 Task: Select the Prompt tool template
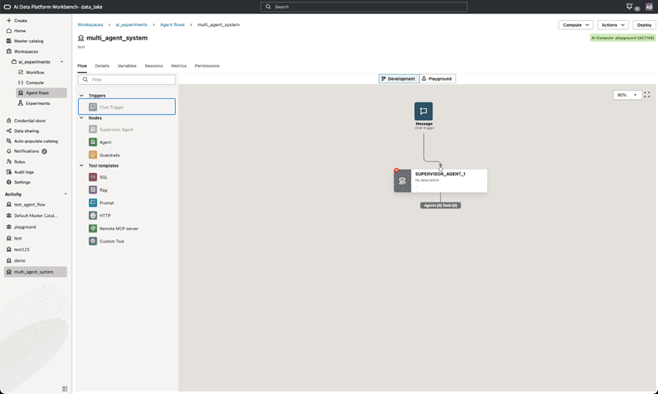tap(101, 203)
